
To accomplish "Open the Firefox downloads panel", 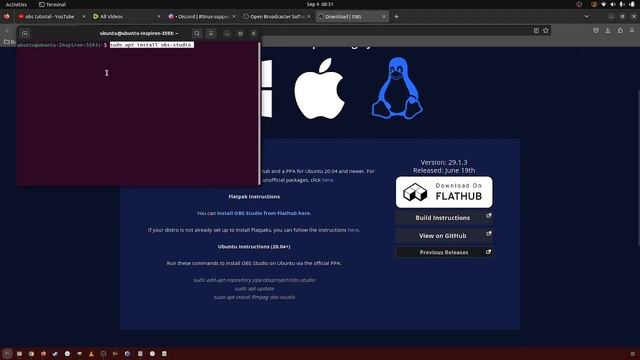I will tap(608, 31).
